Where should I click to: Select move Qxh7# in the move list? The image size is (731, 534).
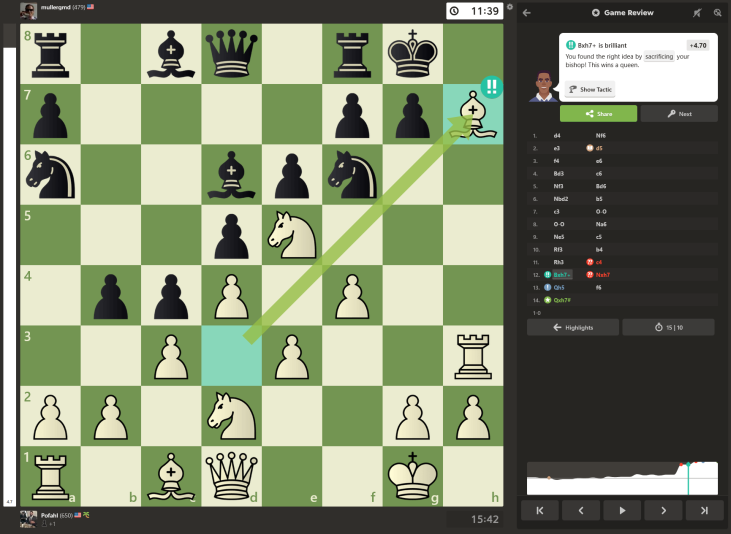pyautogui.click(x=561, y=299)
